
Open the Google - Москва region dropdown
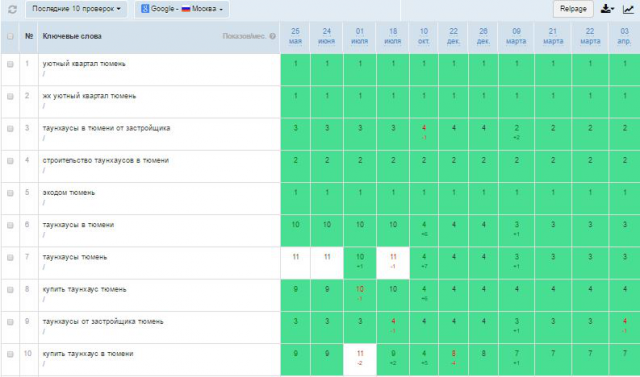(182, 9)
